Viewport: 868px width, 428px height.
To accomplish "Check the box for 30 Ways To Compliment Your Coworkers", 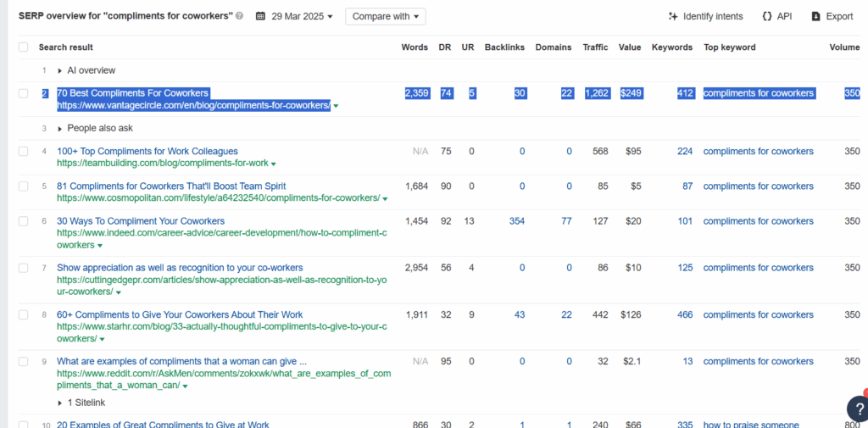I will pyautogui.click(x=23, y=221).
